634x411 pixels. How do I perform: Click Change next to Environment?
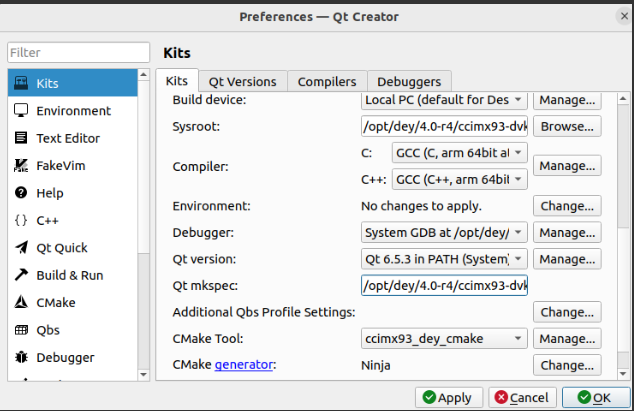(x=567, y=206)
